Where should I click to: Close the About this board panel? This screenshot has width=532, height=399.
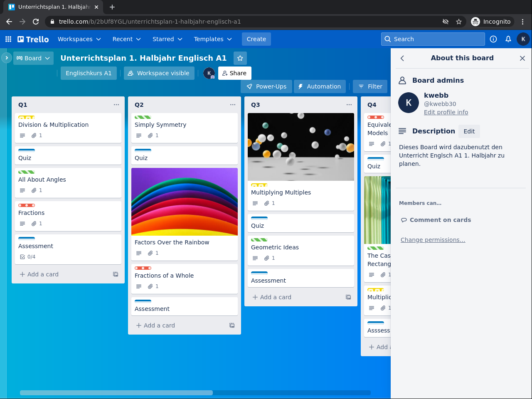[x=522, y=58]
